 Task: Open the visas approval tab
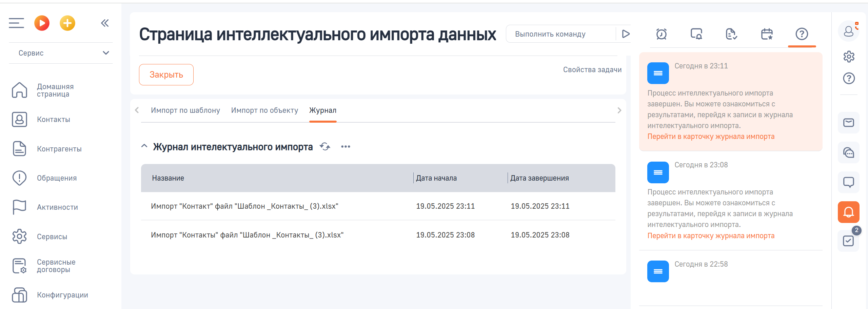click(x=732, y=34)
